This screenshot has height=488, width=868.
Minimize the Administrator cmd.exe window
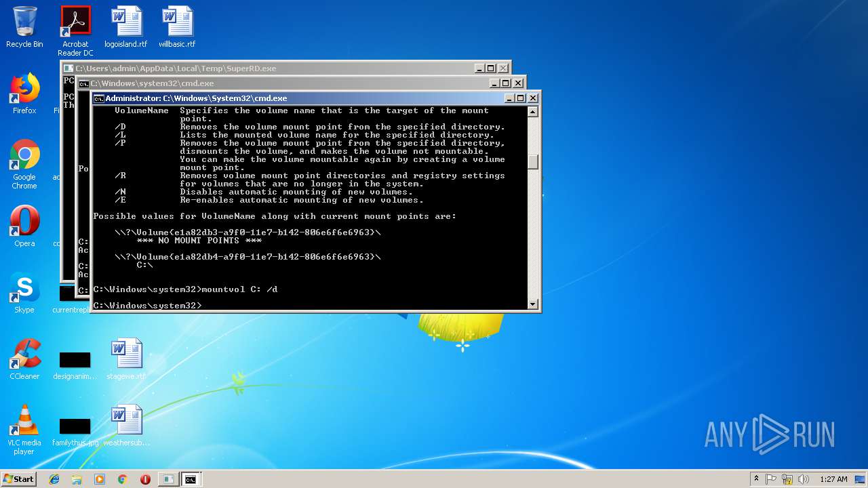(x=509, y=98)
